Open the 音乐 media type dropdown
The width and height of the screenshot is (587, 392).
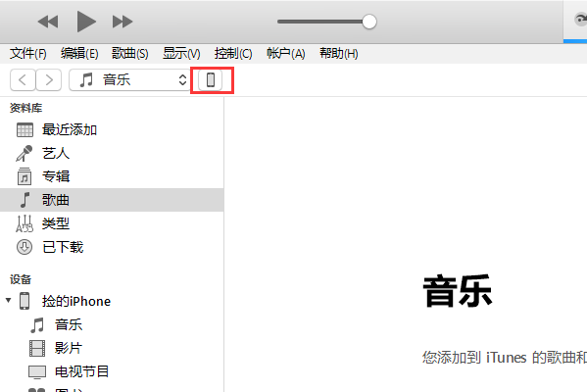[x=129, y=79]
